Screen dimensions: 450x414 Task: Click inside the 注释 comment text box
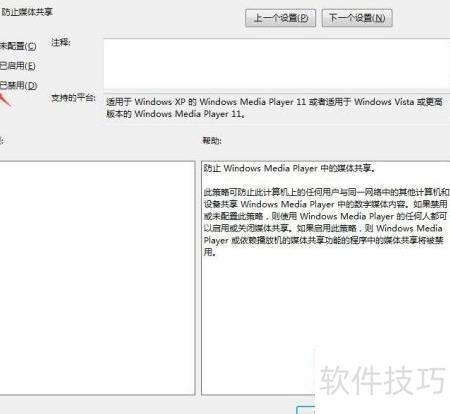coord(277,64)
